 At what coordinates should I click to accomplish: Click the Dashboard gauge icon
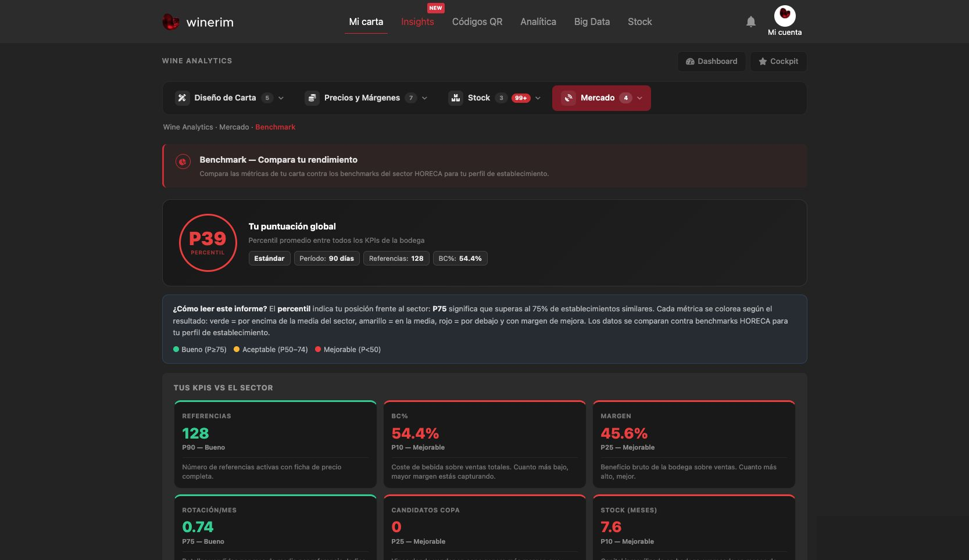click(690, 62)
